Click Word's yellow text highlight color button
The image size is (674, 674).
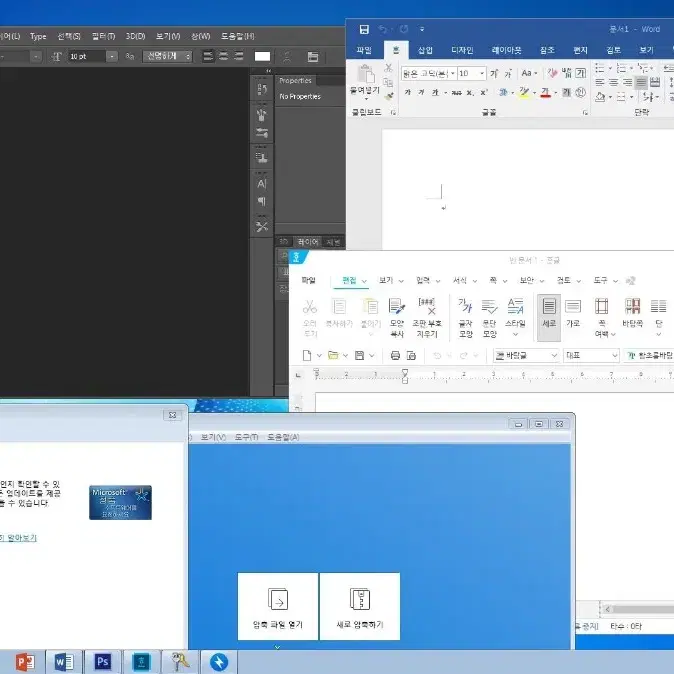pos(524,92)
